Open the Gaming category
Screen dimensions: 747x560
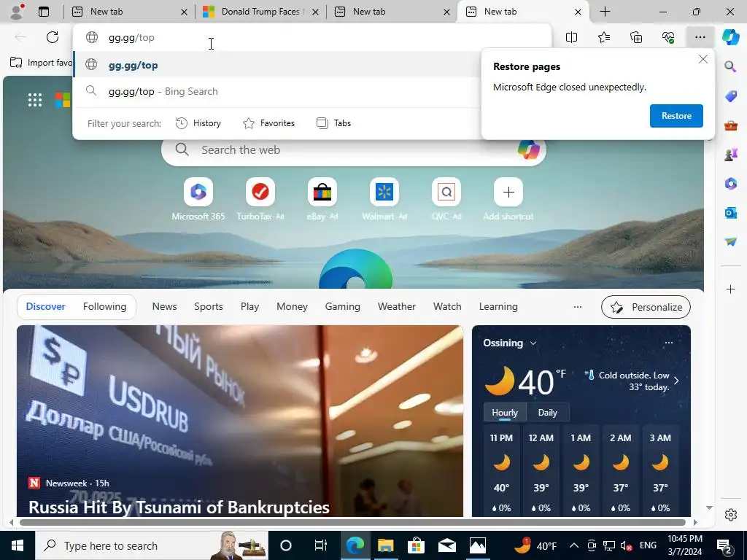coord(343,307)
